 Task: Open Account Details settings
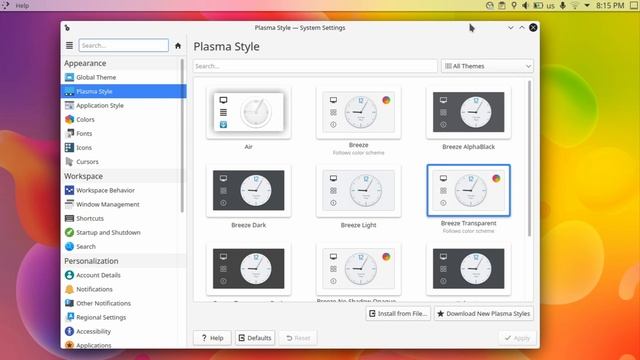[x=122, y=275]
